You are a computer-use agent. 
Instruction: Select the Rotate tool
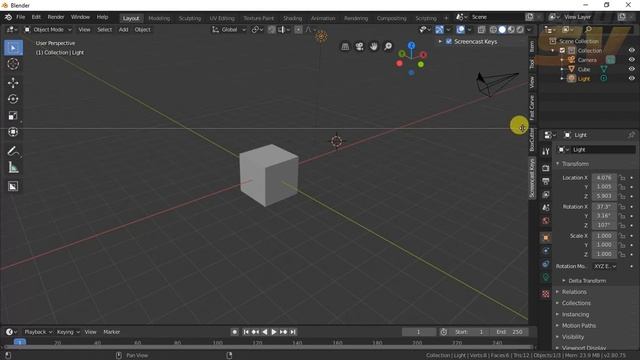(13, 99)
